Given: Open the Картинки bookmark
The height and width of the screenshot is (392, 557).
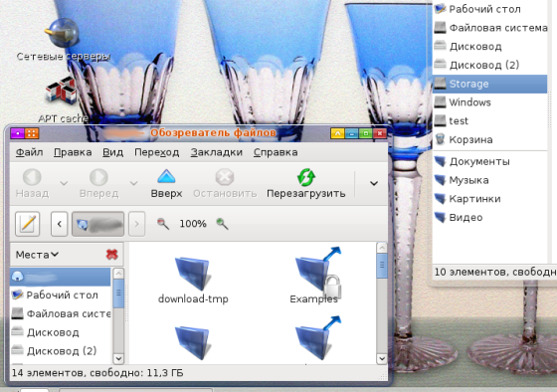Looking at the screenshot, I should pos(489,199).
